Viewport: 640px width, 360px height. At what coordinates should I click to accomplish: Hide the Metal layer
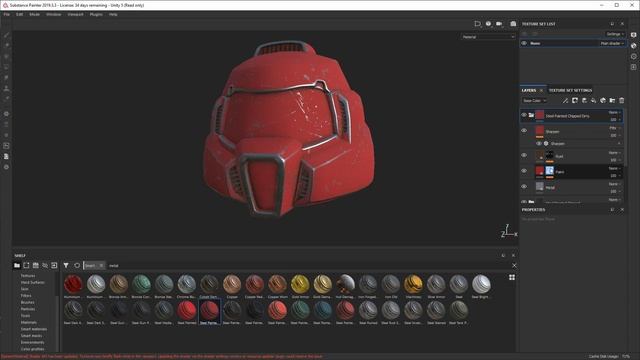524,187
